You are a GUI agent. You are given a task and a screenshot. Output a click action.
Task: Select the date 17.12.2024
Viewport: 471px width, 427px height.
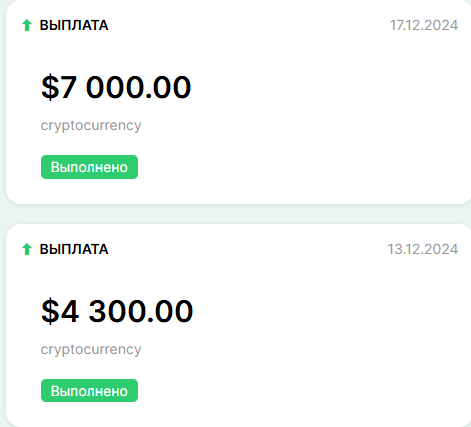[424, 25]
